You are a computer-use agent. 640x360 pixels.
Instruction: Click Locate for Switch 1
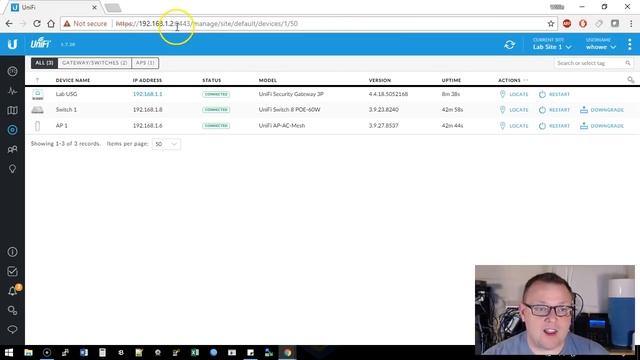pos(514,110)
